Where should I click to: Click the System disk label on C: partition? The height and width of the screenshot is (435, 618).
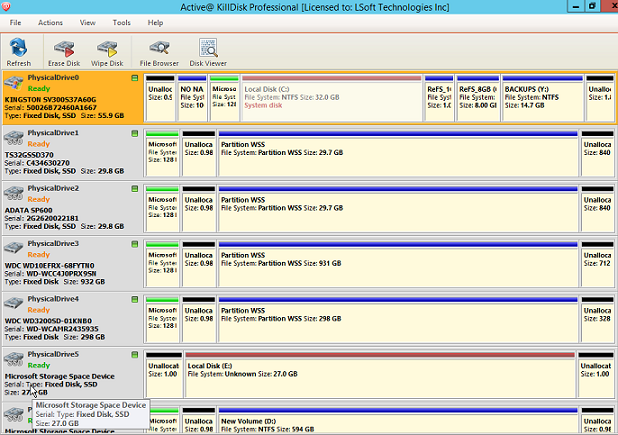[263, 105]
